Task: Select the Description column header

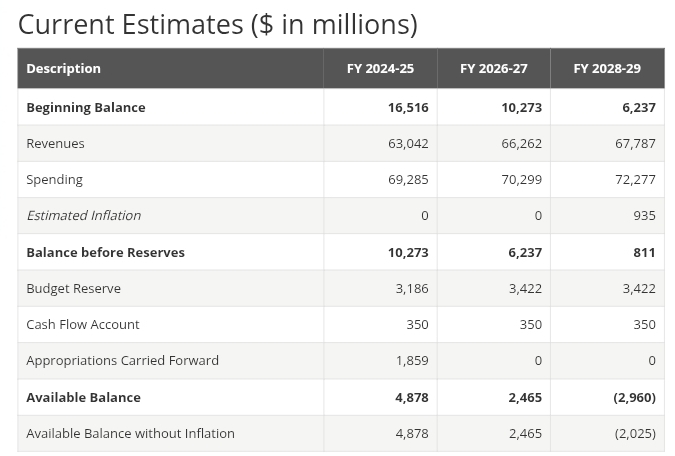Action: (x=63, y=69)
